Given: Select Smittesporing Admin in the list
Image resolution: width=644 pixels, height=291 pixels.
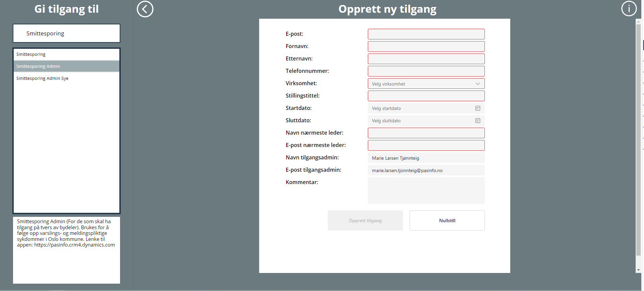Looking at the screenshot, I should pos(67,66).
